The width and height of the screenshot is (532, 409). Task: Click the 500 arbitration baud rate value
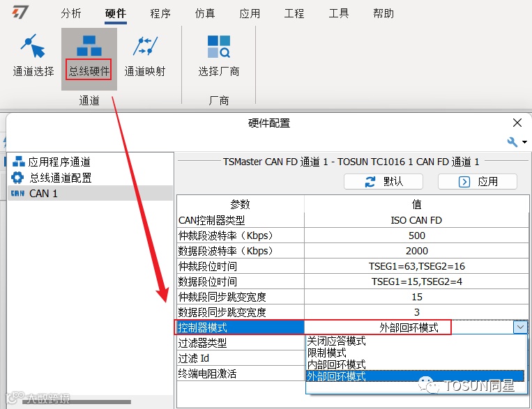pos(416,236)
